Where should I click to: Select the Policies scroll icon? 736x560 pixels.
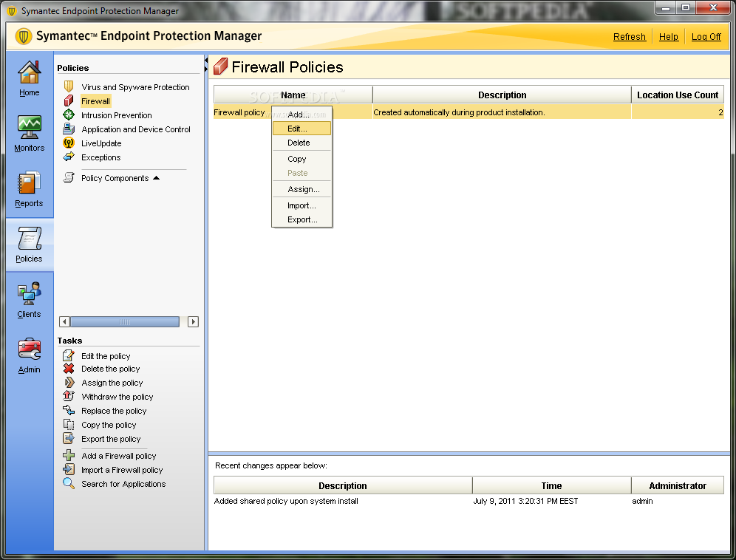click(29, 238)
